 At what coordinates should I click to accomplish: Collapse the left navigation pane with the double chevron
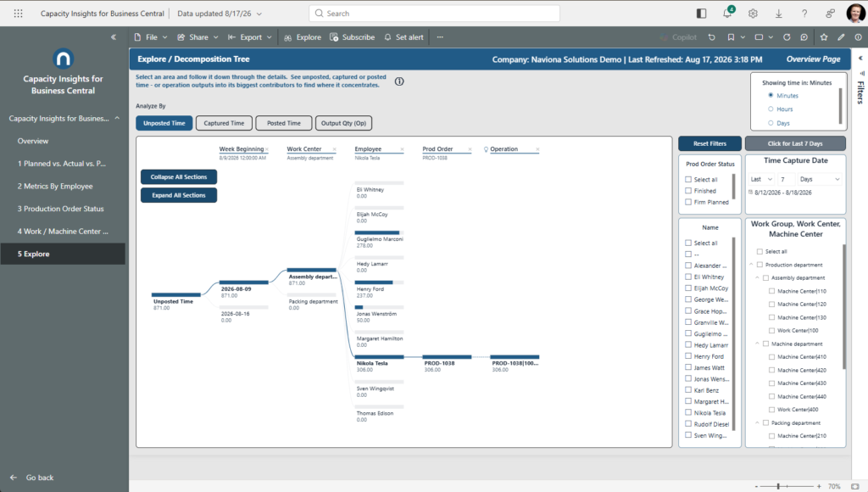pos(114,37)
